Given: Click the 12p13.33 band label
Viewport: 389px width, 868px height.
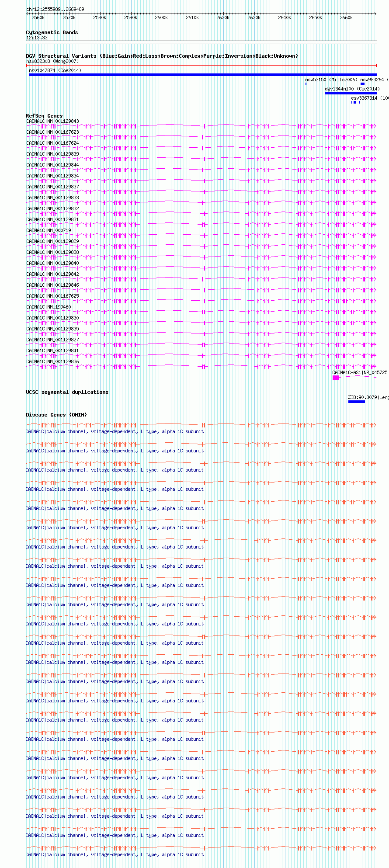Looking at the screenshot, I should [x=37, y=38].
